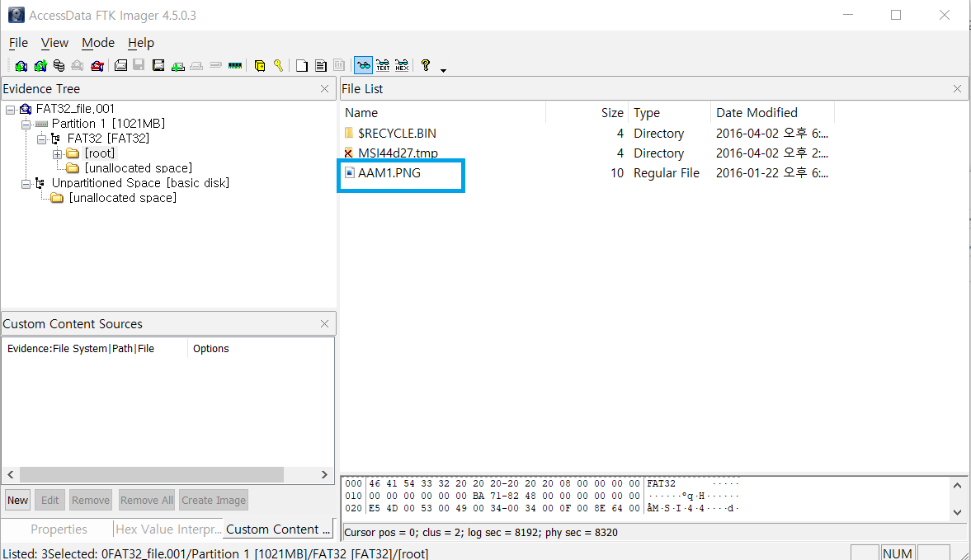The width and height of the screenshot is (971, 560).
Task: Click the Edit button
Action: pos(49,500)
